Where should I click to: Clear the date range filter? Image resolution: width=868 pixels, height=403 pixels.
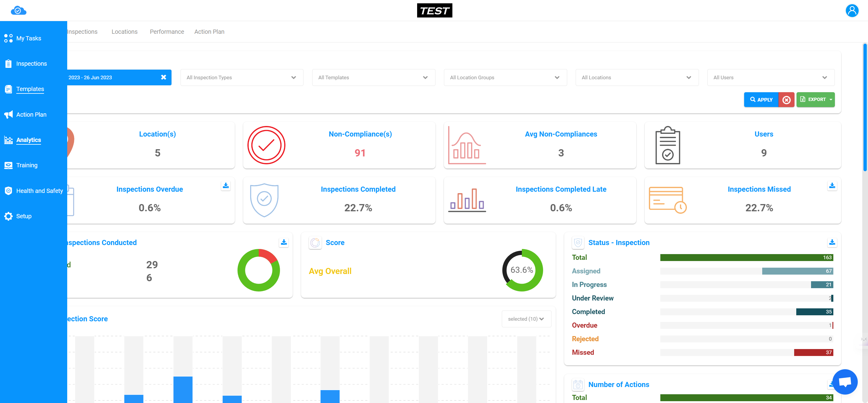pos(163,77)
